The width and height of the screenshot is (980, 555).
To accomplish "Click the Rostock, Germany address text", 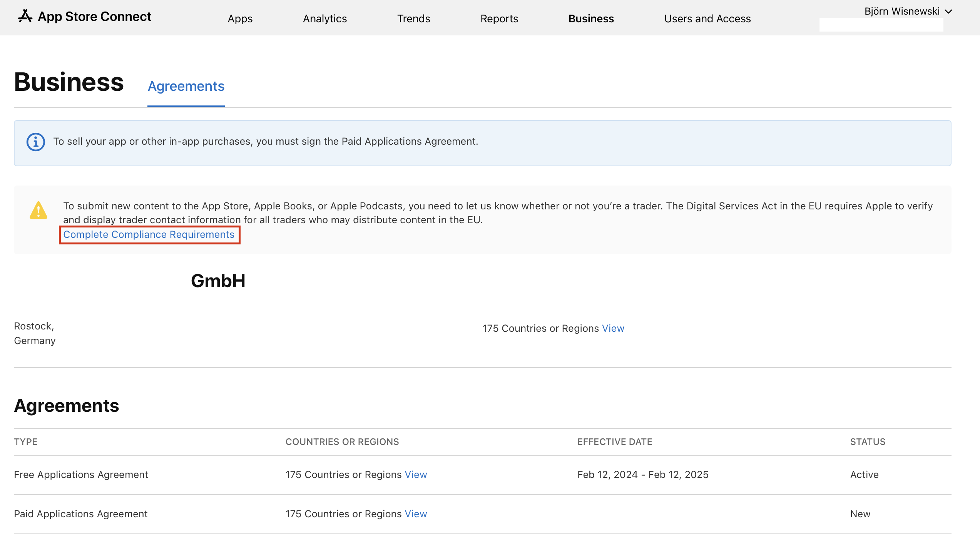I will [35, 333].
